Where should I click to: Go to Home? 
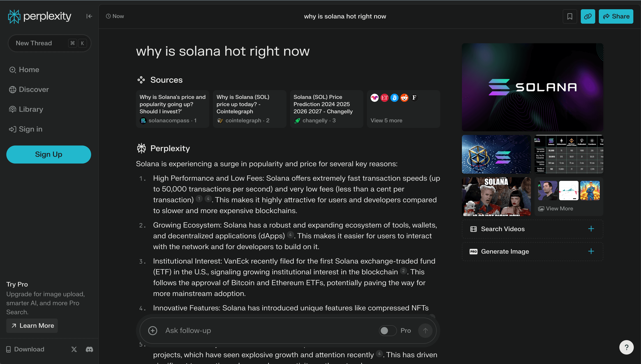coord(24,70)
